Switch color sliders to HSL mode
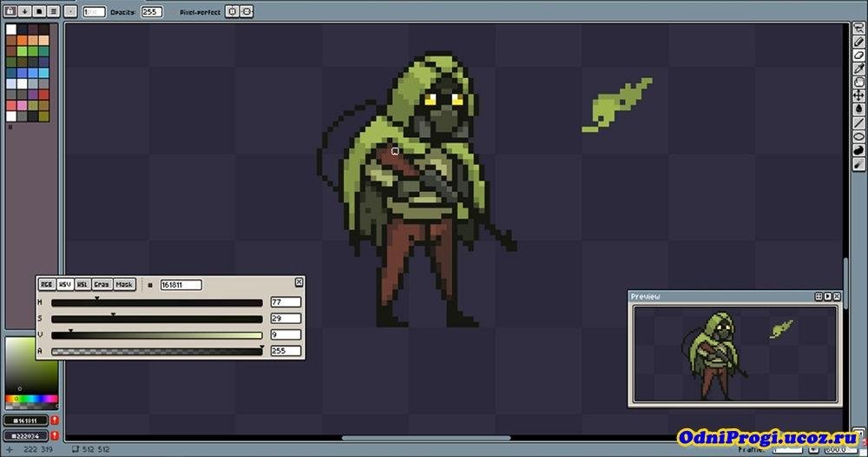The image size is (868, 457). coord(82,285)
